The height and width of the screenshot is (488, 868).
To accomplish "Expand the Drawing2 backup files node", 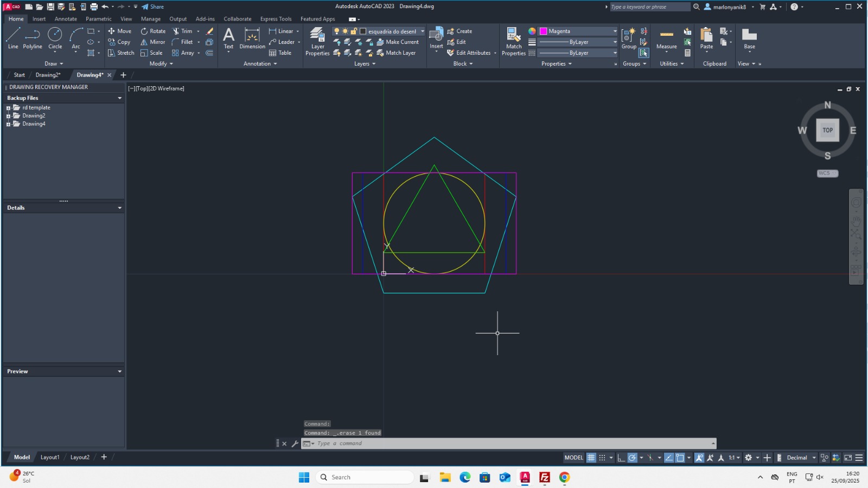I will pos(9,116).
